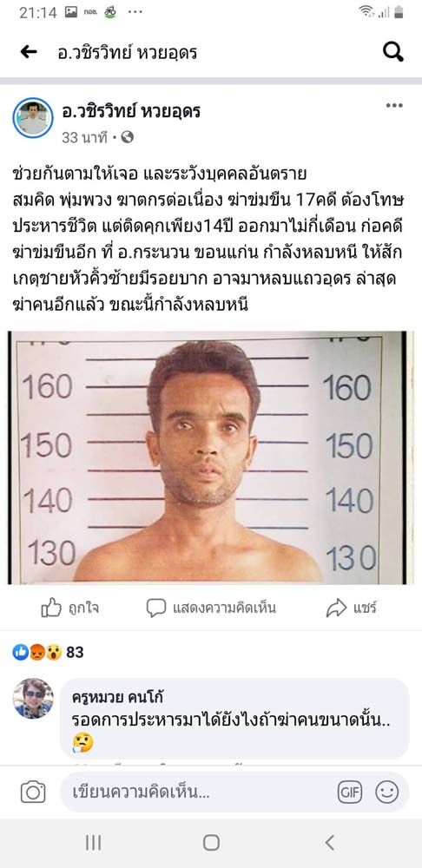Tap commenter ครูหมวย คนโก้ avatar

[33, 698]
